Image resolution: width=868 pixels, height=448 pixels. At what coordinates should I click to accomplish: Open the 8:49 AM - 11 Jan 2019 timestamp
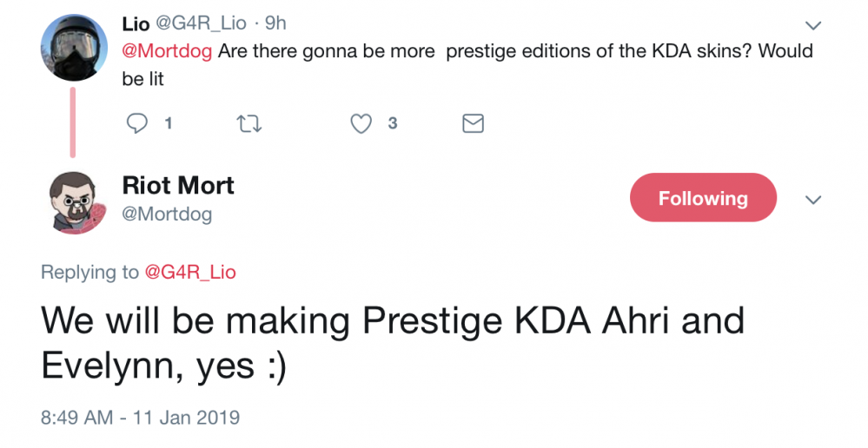click(x=140, y=417)
